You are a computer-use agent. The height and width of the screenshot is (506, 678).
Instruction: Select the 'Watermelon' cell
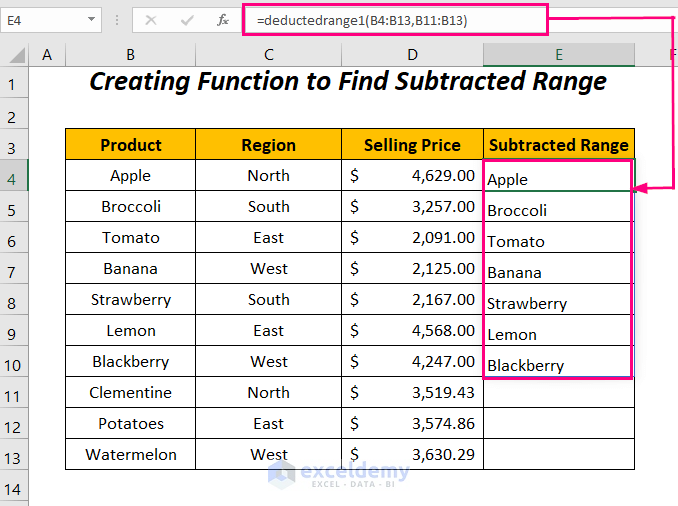pyautogui.click(x=131, y=455)
